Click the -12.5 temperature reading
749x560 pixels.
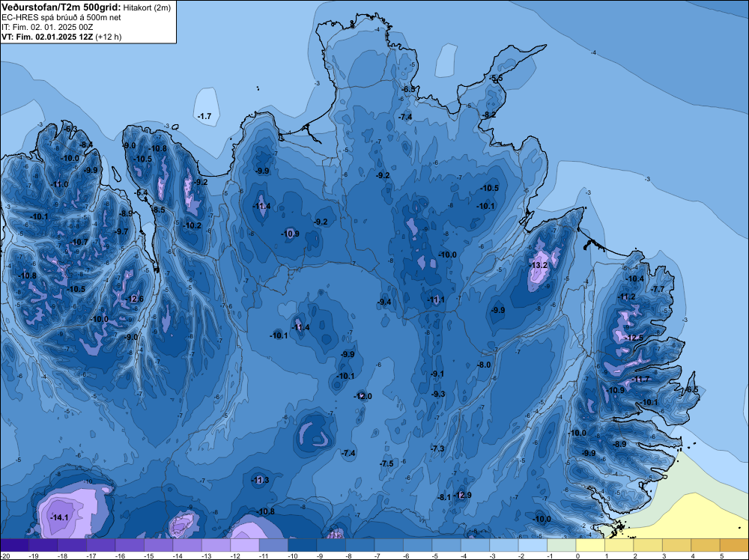coord(634,338)
